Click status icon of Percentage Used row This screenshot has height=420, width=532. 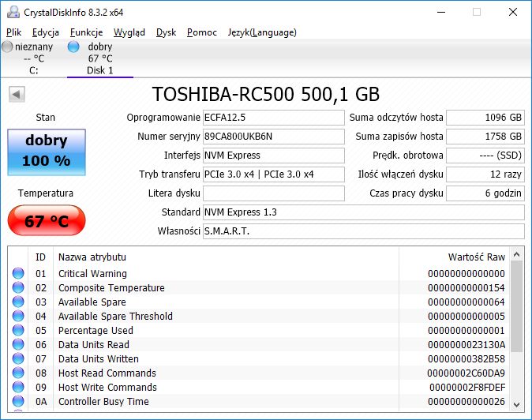18,330
